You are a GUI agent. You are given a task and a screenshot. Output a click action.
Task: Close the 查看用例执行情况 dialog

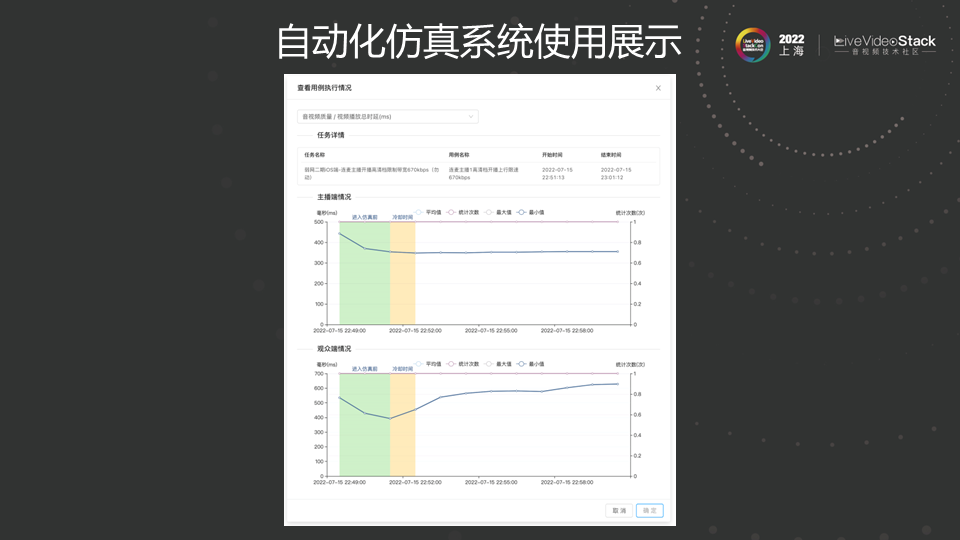658,88
